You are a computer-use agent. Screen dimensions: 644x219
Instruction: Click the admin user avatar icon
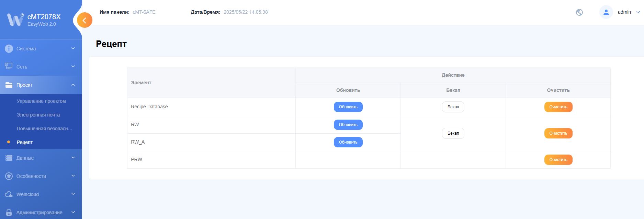click(606, 12)
